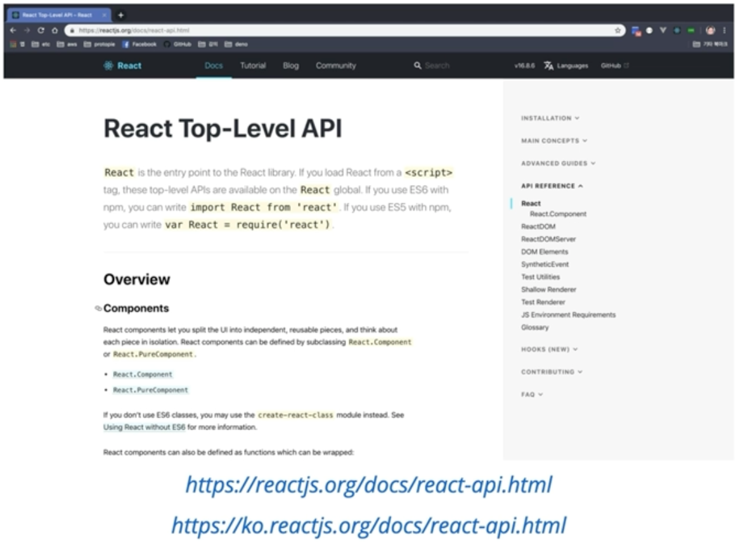Open JS Environment Requirements in the sidebar
Viewport: 738px width, 560px height.
[x=568, y=315]
